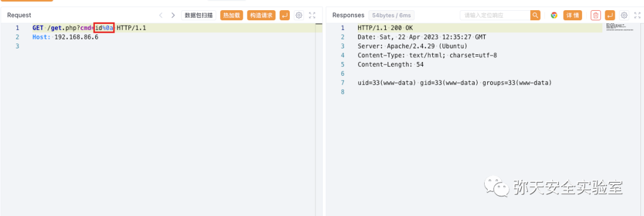Click the Date header line in response
The width and height of the screenshot is (644, 216).
point(422,37)
